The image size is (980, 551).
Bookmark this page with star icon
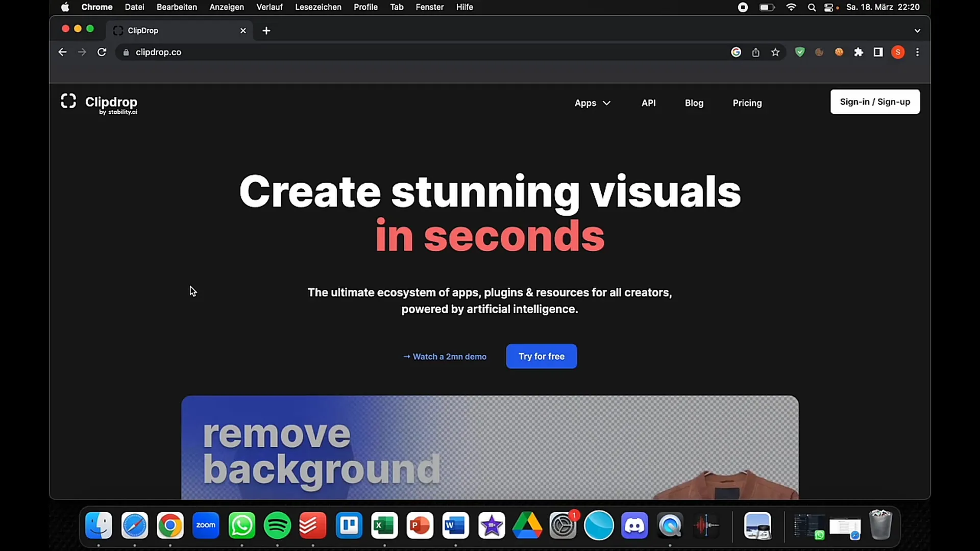tap(775, 52)
